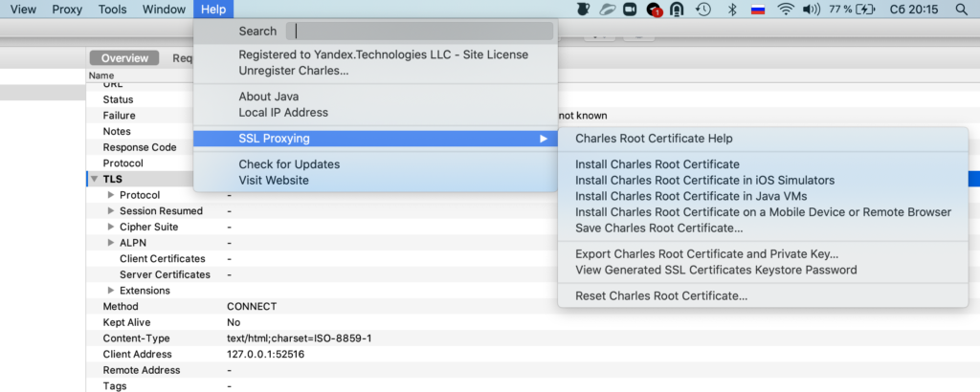Click Reset Charles Root Certificate menu item
This screenshot has width=980, height=392.
(x=660, y=296)
